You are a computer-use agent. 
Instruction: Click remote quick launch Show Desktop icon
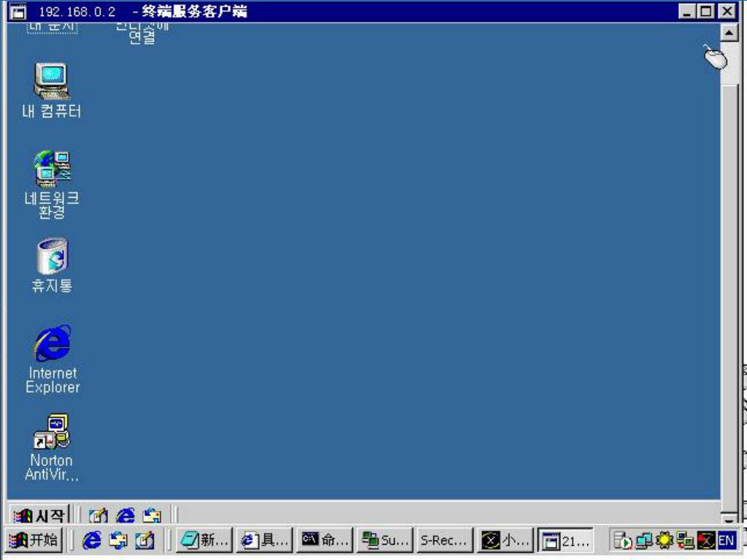click(x=98, y=516)
